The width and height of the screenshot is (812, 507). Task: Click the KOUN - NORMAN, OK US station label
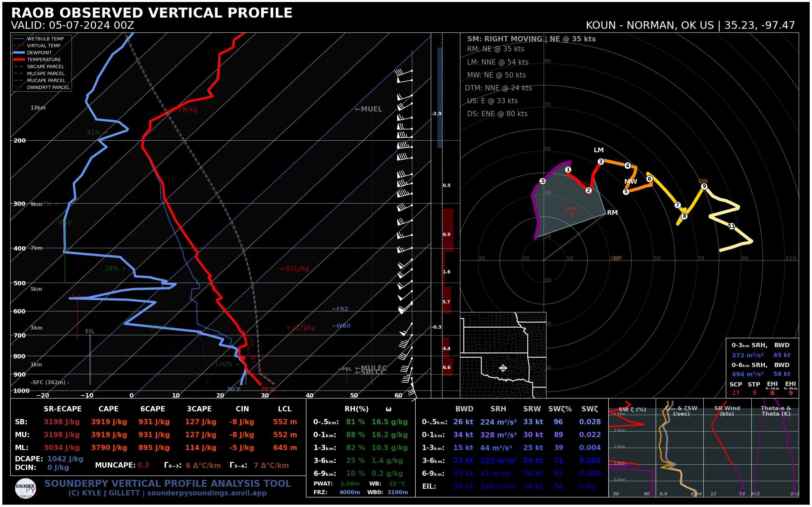point(650,25)
